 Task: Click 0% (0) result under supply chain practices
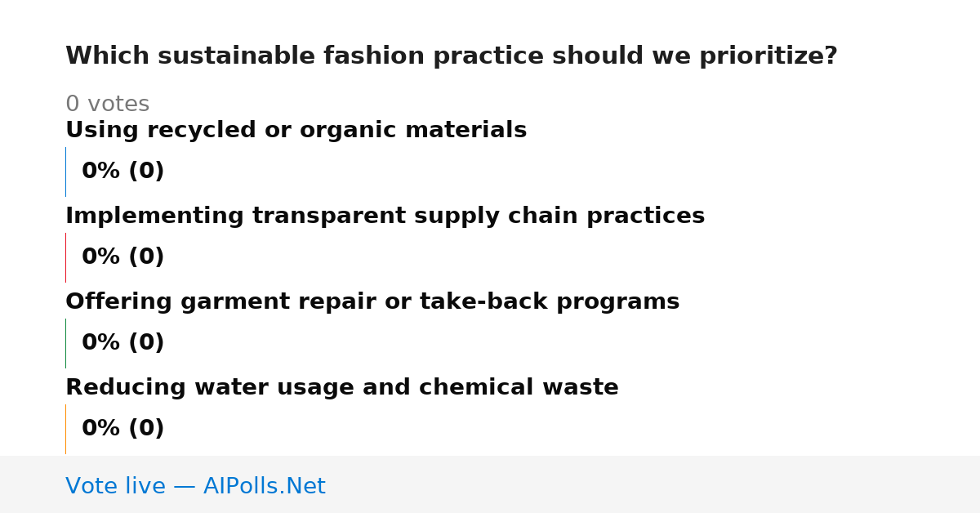122,257
